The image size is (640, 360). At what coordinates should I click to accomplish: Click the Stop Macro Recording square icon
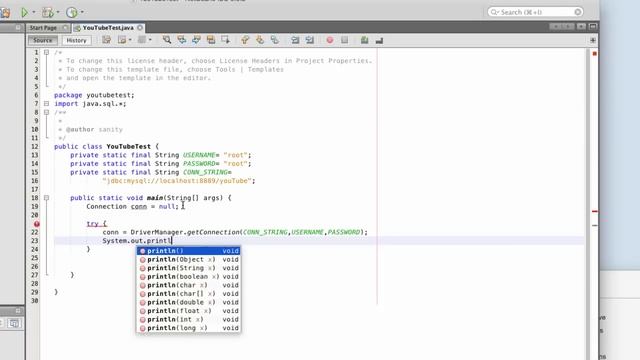(344, 40)
